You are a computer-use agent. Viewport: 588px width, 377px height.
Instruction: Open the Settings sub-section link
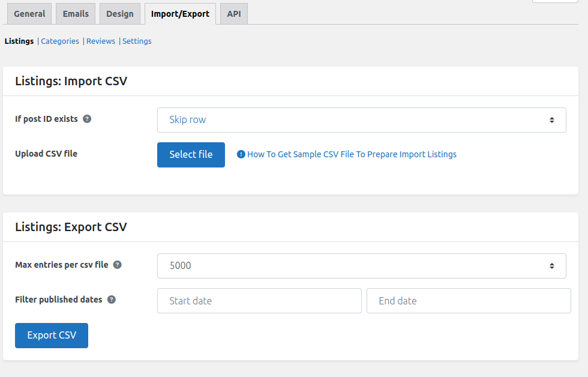(137, 41)
